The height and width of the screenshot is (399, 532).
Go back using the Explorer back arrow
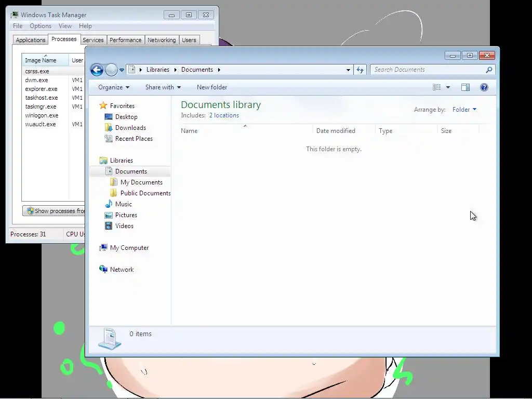pyautogui.click(x=97, y=70)
